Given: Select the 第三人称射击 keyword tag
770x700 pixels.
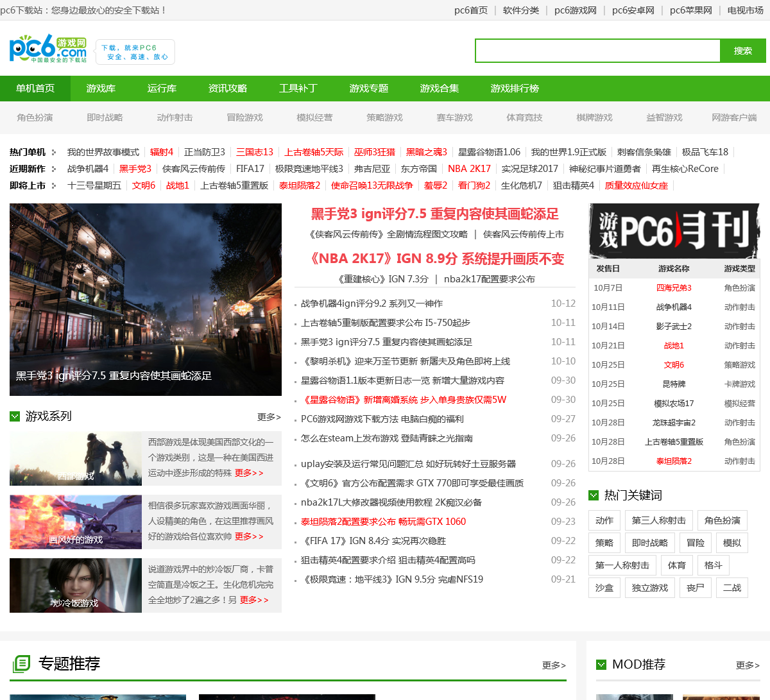Looking at the screenshot, I should [659, 520].
